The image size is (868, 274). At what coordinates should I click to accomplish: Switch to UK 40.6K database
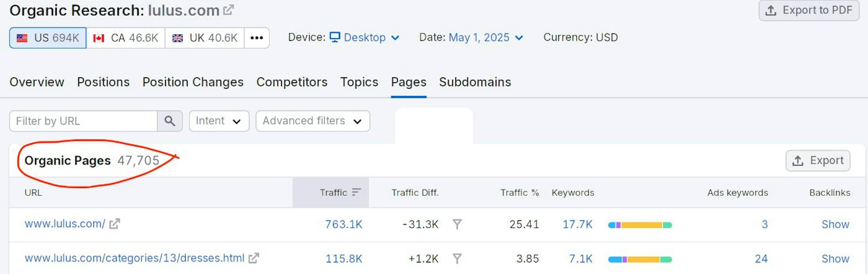[x=205, y=38]
